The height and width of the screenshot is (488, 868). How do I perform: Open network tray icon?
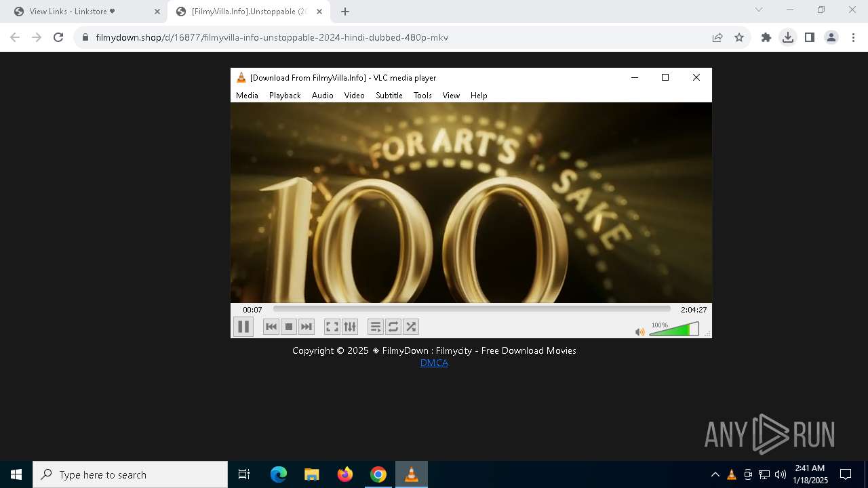(x=764, y=474)
